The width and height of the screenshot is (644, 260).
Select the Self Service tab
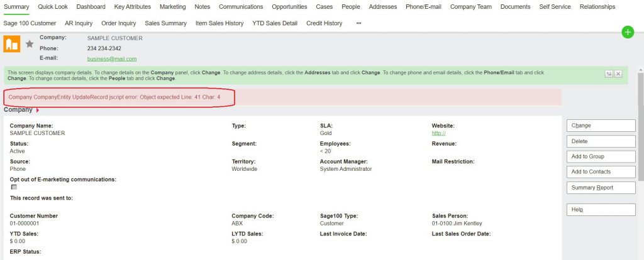[555, 6]
